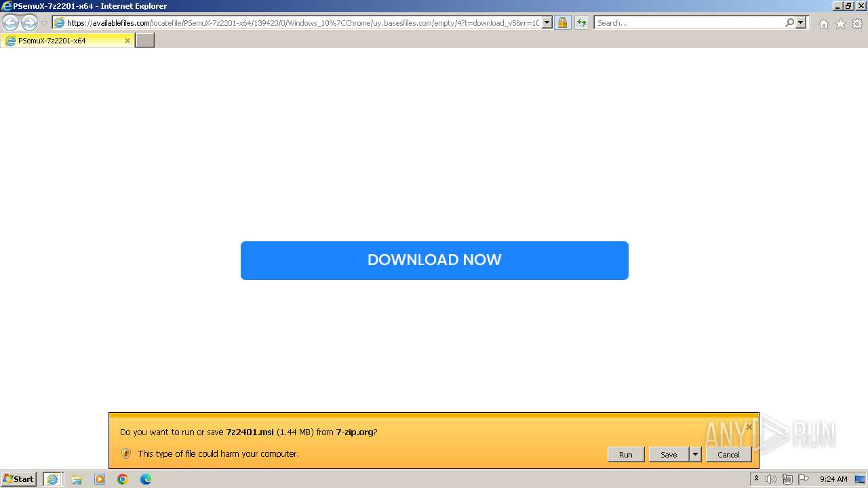The image size is (868, 488).
Task: Click the Internet Explorer title bar icon
Action: click(x=7, y=6)
